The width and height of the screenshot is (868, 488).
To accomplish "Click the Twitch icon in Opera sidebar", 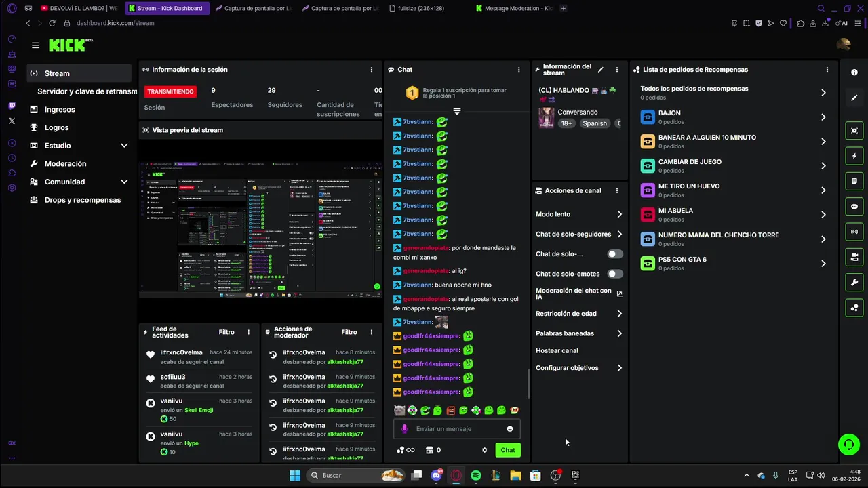I will click(x=12, y=106).
